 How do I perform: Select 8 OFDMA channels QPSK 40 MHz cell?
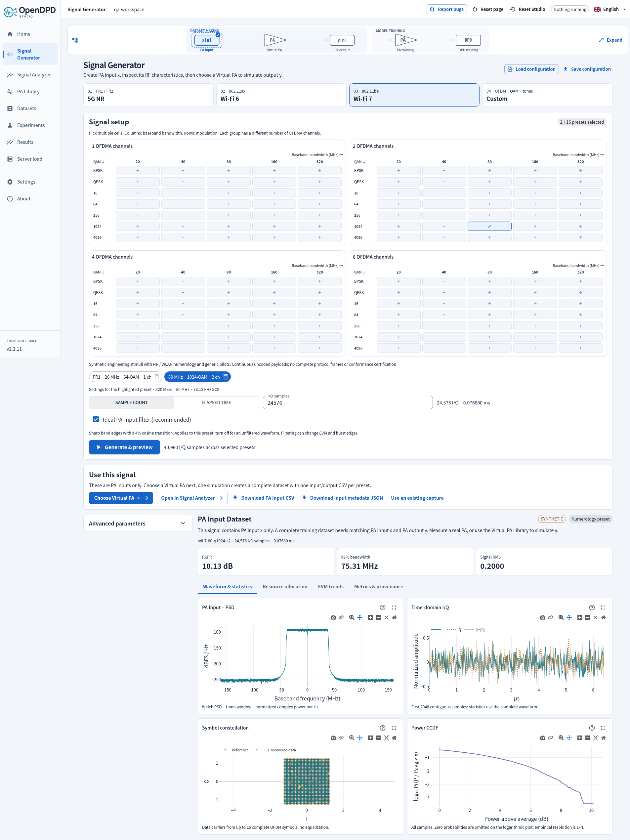pyautogui.click(x=443, y=292)
